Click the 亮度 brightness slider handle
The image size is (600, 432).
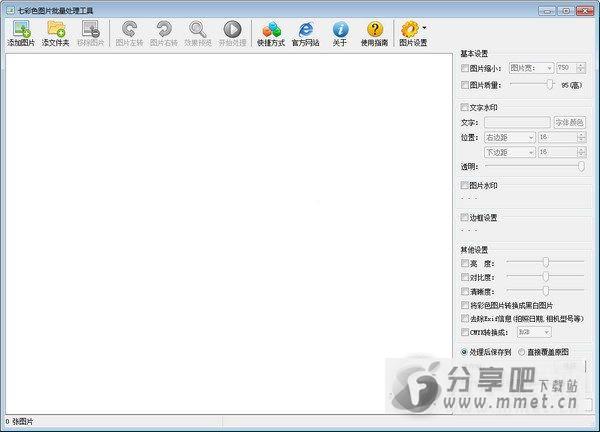point(546,262)
